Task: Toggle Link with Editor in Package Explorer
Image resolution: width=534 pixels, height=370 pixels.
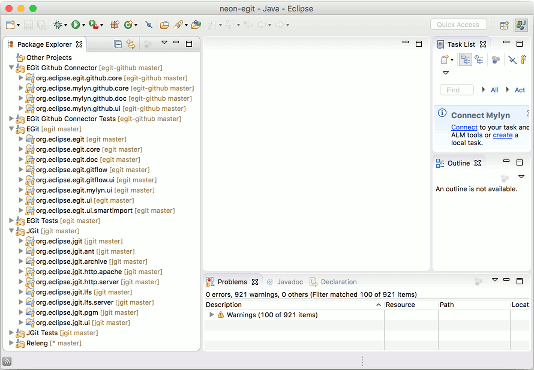Action: coord(131,44)
